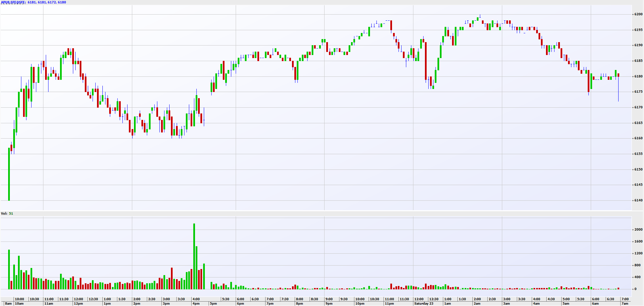The width and height of the screenshot is (644, 306).
Task: Click the last candle with long lower wick
Action: click(619, 87)
